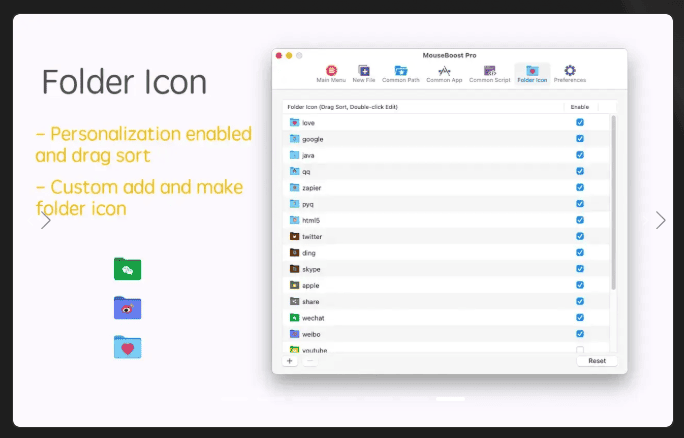The image size is (684, 438).
Task: Uncheck Enable for java row
Action: 580,155
